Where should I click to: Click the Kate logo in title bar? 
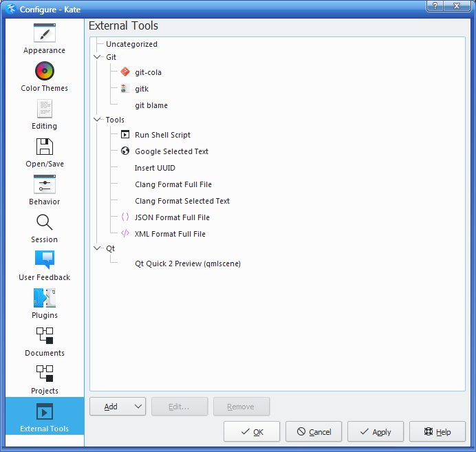click(11, 9)
